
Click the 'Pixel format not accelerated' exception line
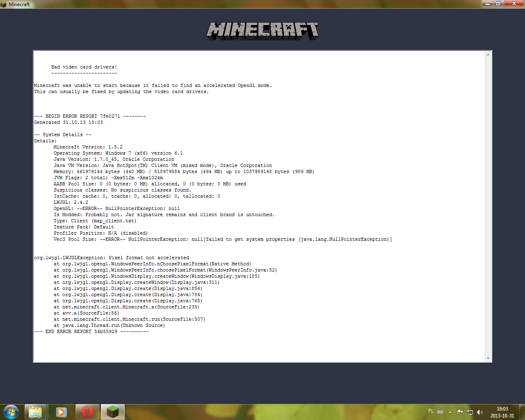[x=112, y=258]
